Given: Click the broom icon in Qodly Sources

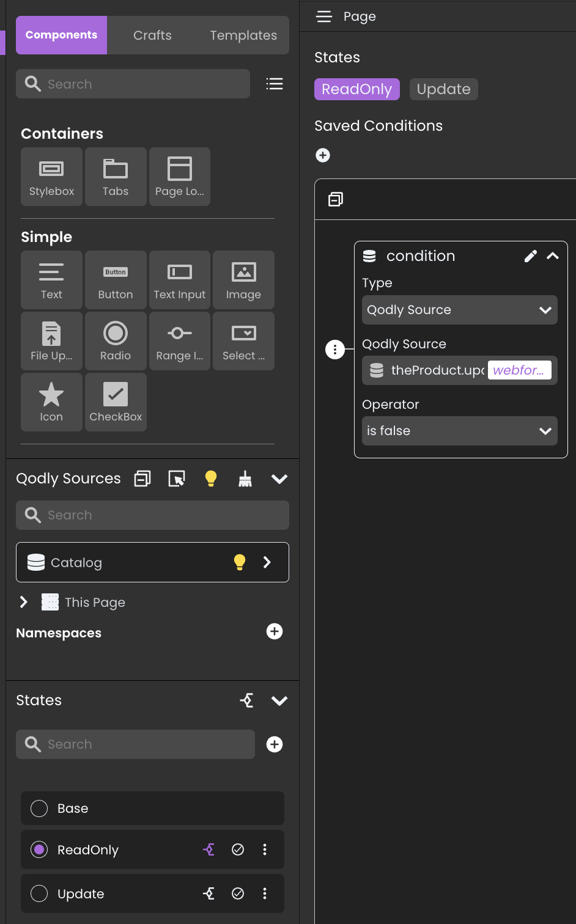Looking at the screenshot, I should tap(245, 479).
